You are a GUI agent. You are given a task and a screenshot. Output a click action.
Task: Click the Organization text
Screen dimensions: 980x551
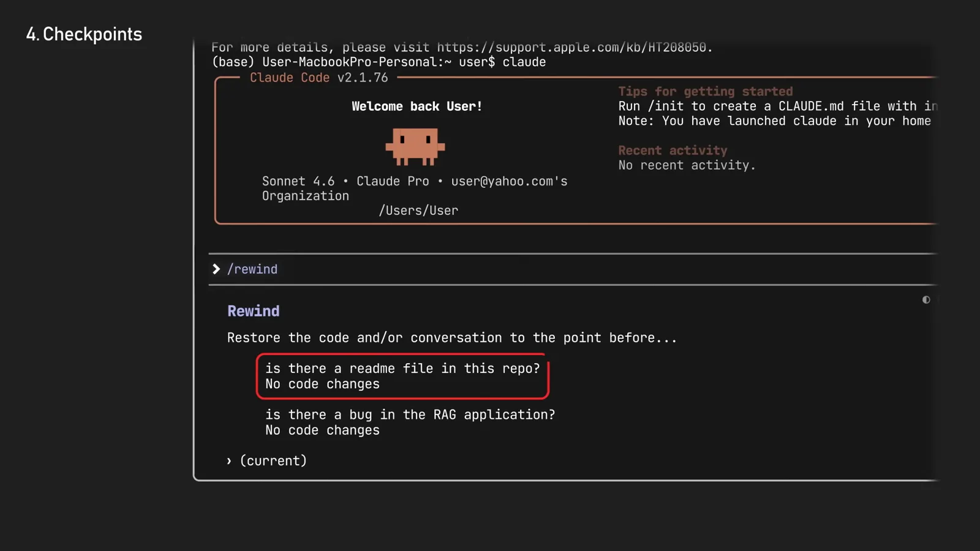(x=306, y=196)
